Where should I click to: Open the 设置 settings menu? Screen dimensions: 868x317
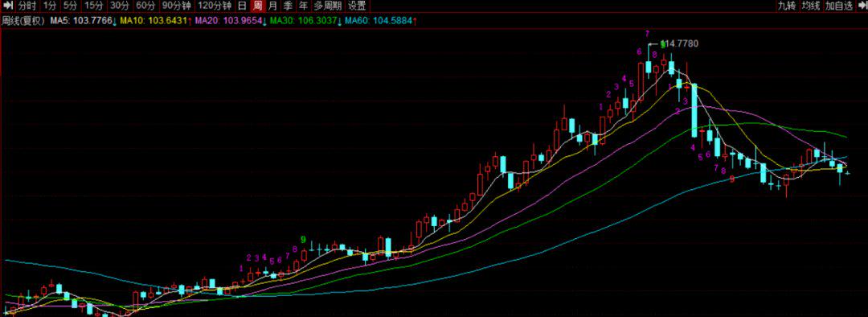point(357,6)
